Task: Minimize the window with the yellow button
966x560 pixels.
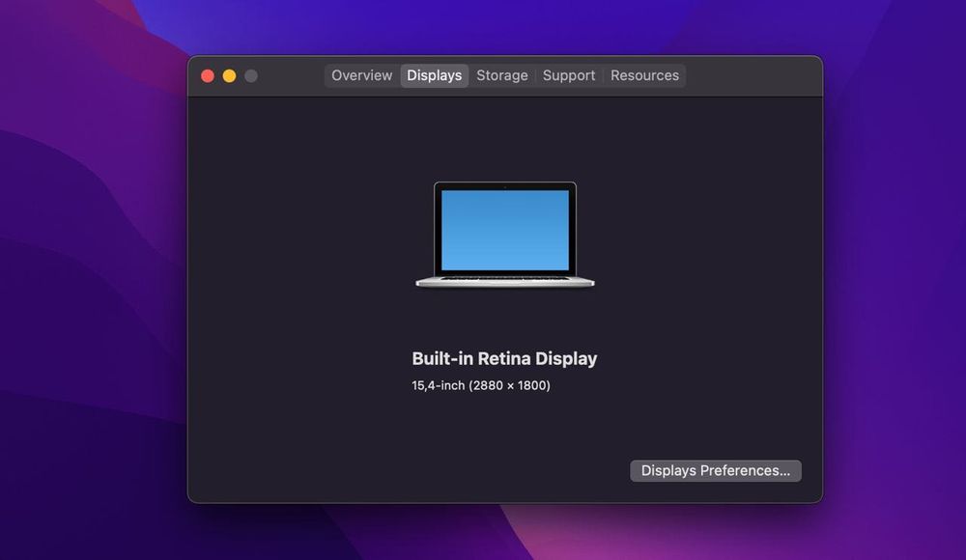Action: (229, 75)
